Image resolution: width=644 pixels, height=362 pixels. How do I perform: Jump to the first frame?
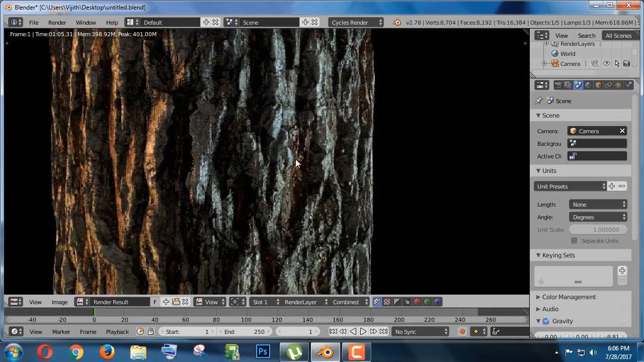coord(333,331)
